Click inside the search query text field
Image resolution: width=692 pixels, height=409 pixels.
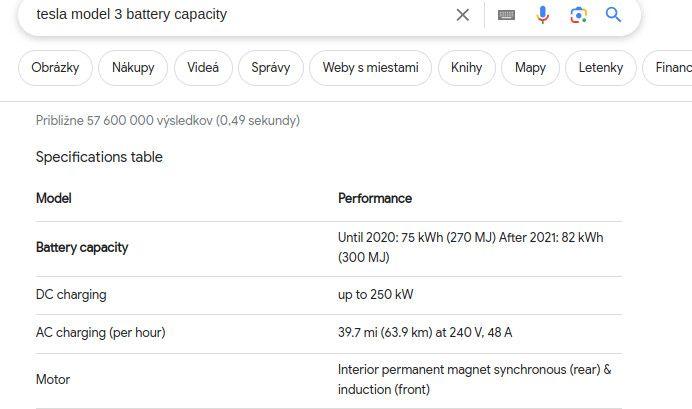(x=230, y=15)
